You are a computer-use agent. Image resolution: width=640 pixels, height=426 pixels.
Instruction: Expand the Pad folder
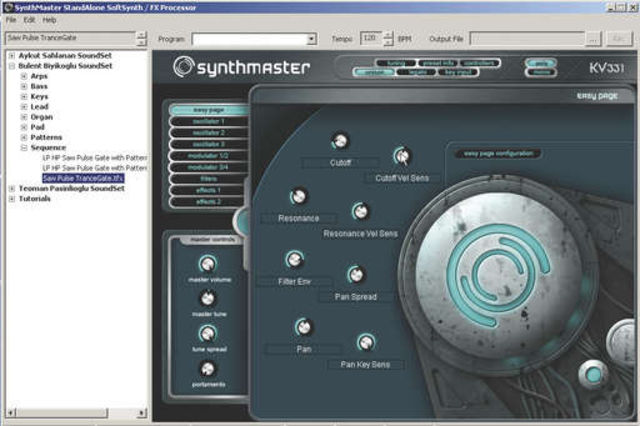[24, 127]
